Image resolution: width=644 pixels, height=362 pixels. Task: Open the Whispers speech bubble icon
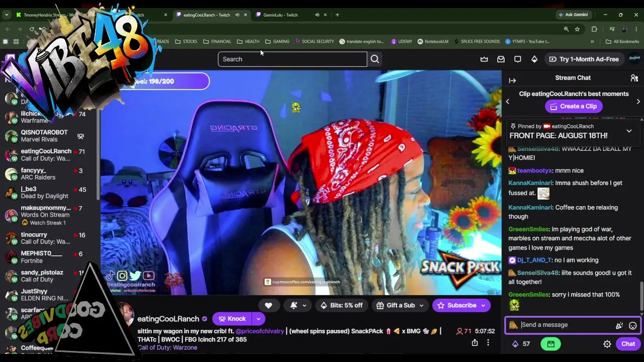[x=517, y=59]
